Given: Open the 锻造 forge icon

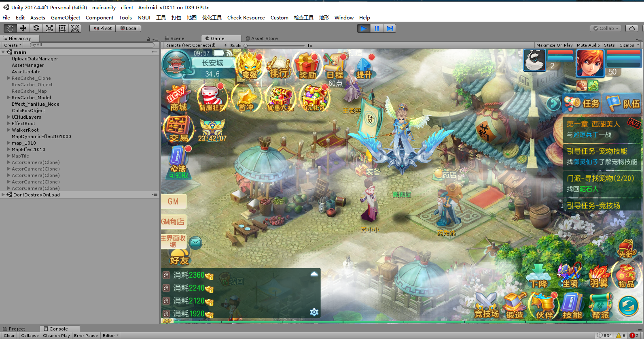Looking at the screenshot, I should [x=515, y=306].
